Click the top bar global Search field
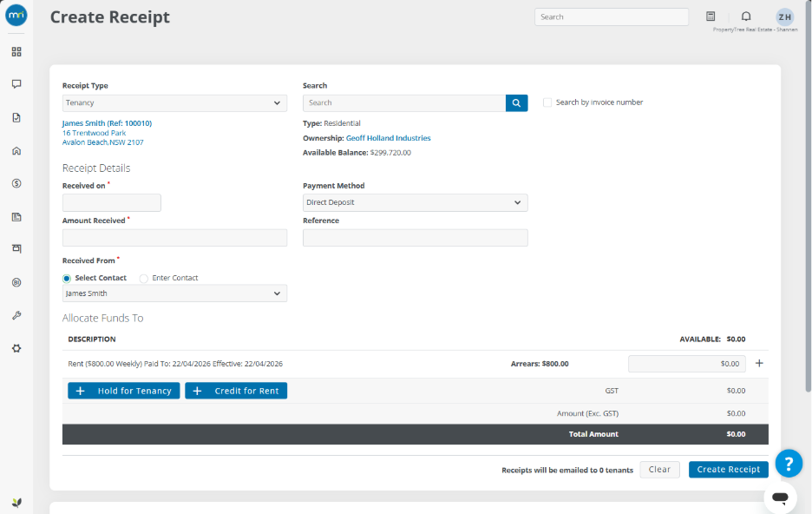Screen dimensions: 812x514 coord(612,17)
